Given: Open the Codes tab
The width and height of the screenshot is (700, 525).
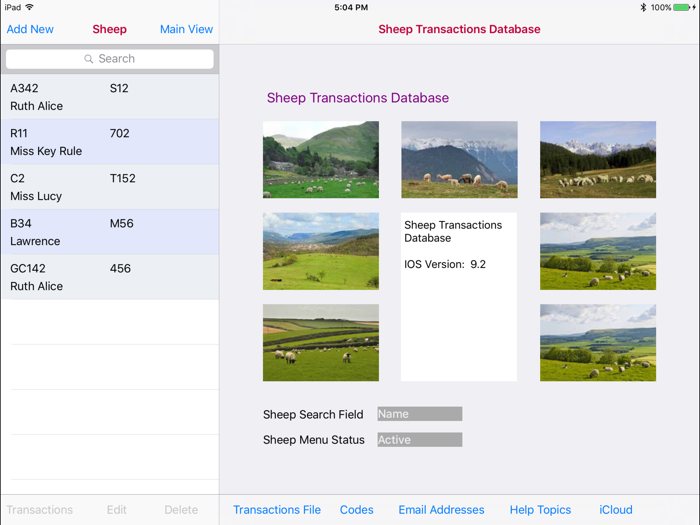Looking at the screenshot, I should [x=357, y=510].
